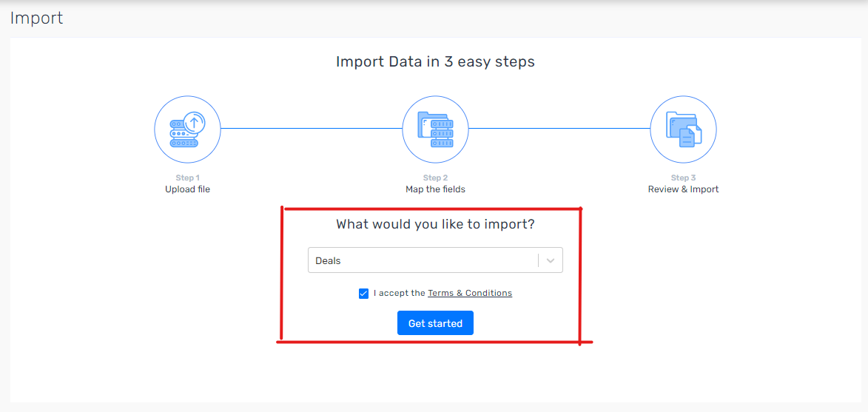Click the Review & Import step text
Screen dimensions: 868x412
coord(683,189)
